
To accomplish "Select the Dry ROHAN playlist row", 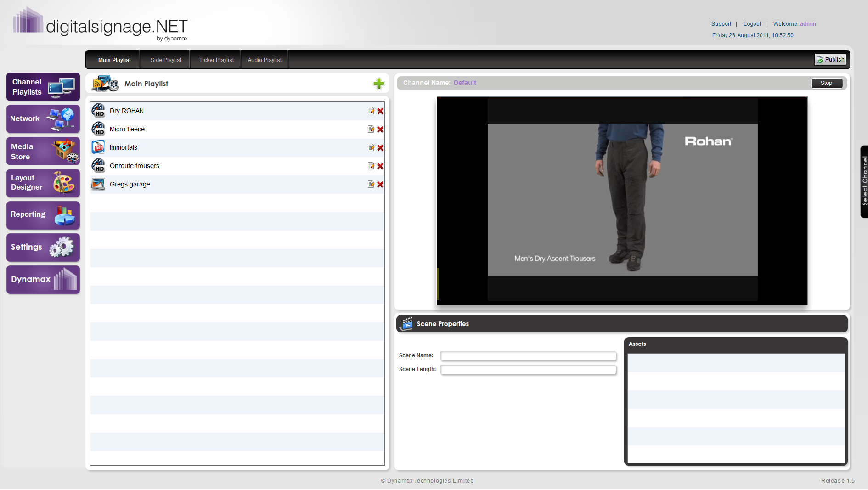I will pyautogui.click(x=237, y=111).
